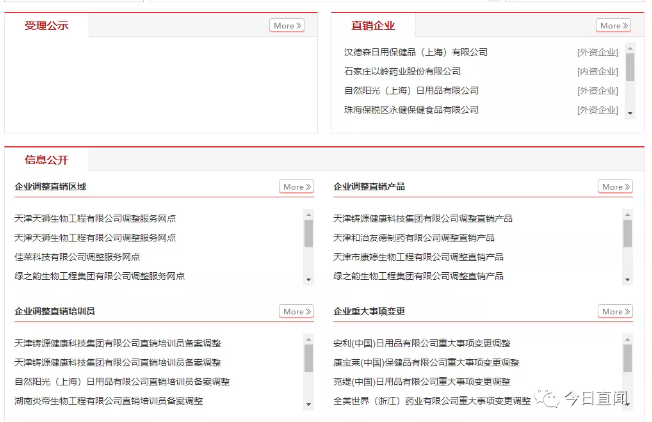This screenshot has height=422, width=652.
Task: Click scrollbar thumb of 直销企业 list
Action: pyautogui.click(x=630, y=67)
